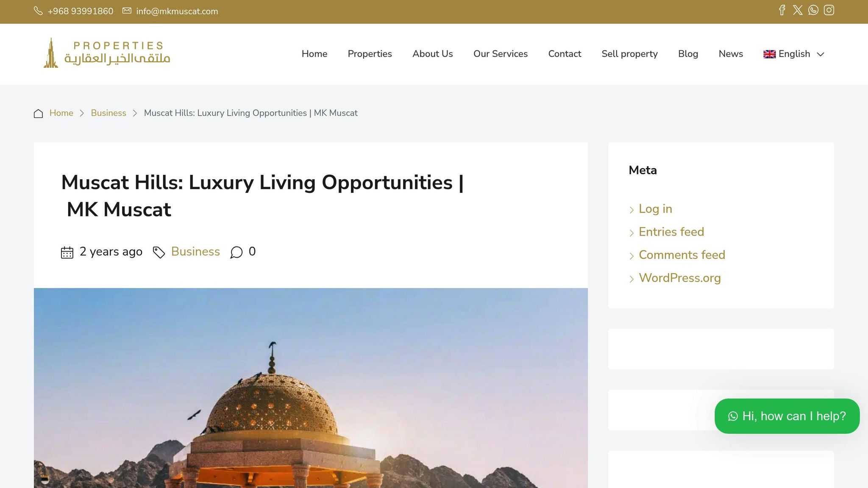Open the X (Twitter) social icon
Screen dimensions: 868x488
798,10
